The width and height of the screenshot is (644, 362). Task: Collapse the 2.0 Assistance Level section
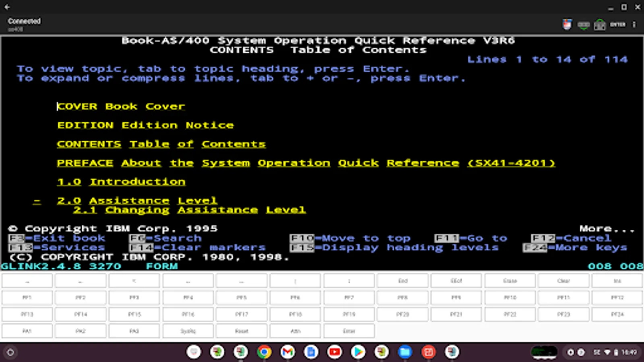click(x=37, y=201)
